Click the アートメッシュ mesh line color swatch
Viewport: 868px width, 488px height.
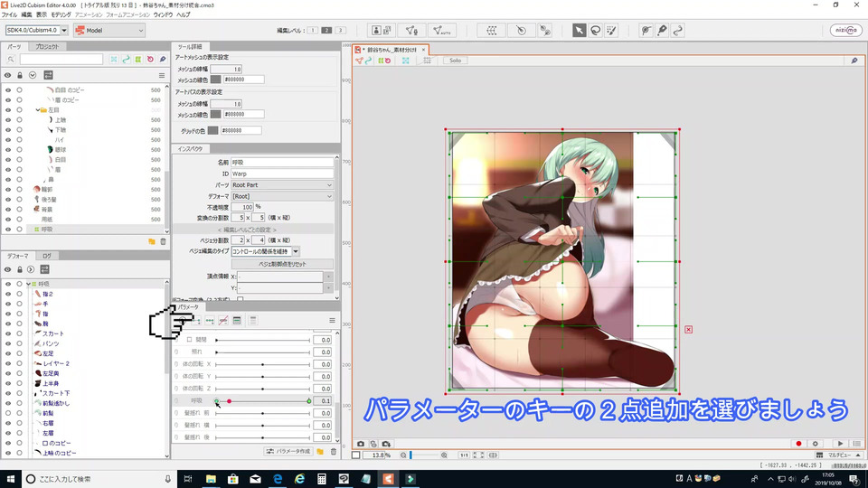215,80
